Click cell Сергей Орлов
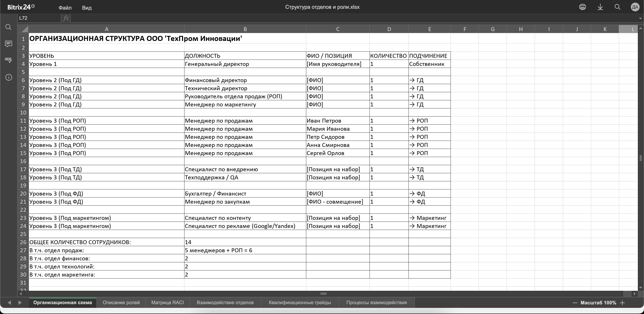 [x=338, y=153]
